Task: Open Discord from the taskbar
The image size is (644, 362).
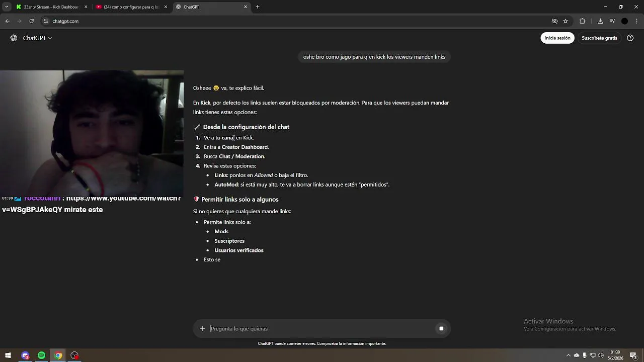Action: click(x=25, y=355)
